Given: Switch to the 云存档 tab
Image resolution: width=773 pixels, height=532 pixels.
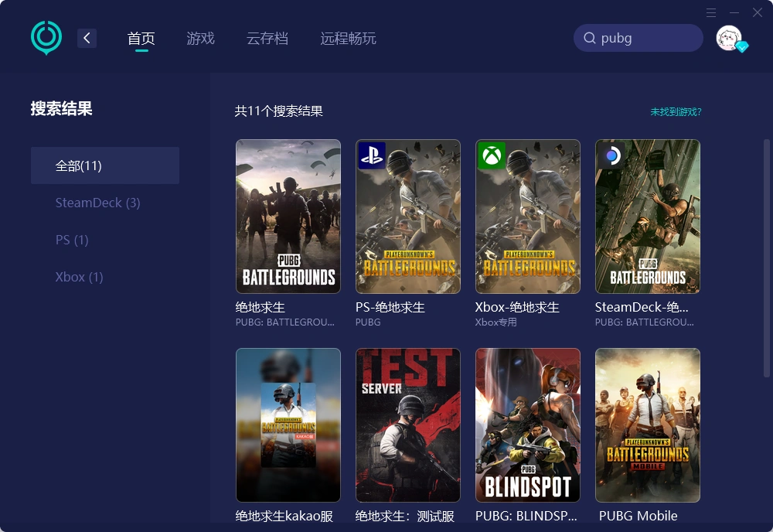Looking at the screenshot, I should point(267,38).
